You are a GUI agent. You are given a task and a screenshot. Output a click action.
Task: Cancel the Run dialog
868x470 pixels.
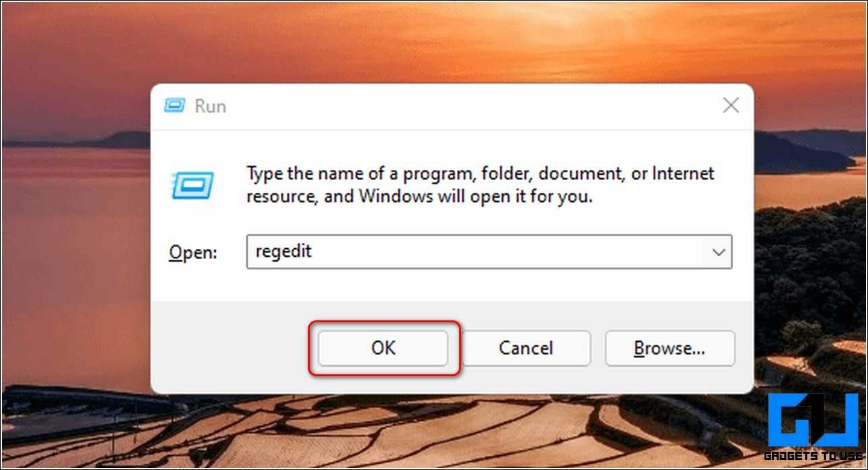(526, 348)
